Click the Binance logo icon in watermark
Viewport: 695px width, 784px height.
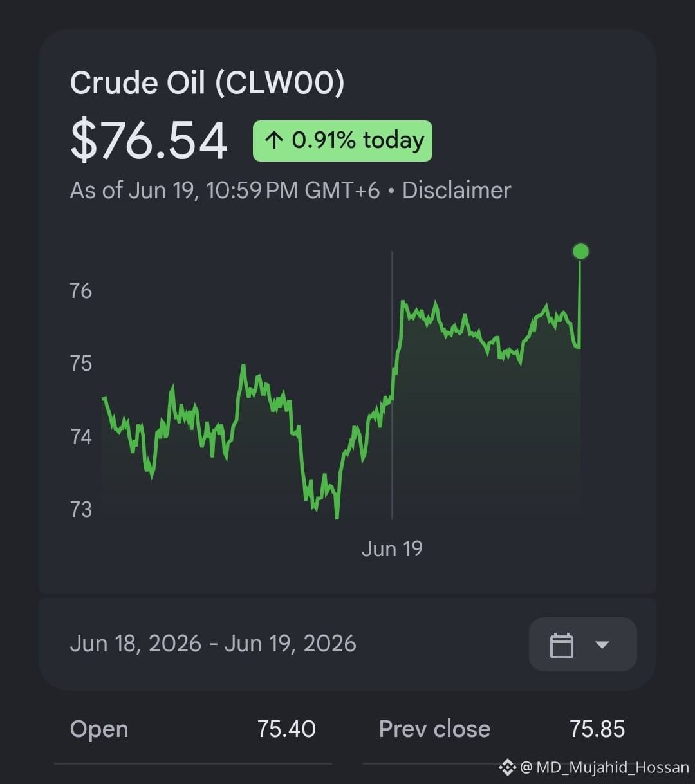(508, 767)
